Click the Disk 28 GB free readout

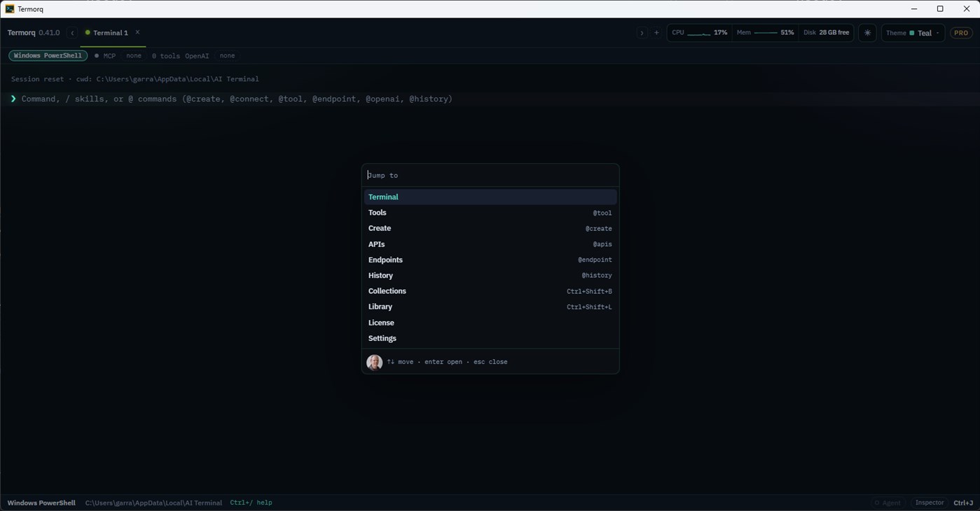[826, 33]
